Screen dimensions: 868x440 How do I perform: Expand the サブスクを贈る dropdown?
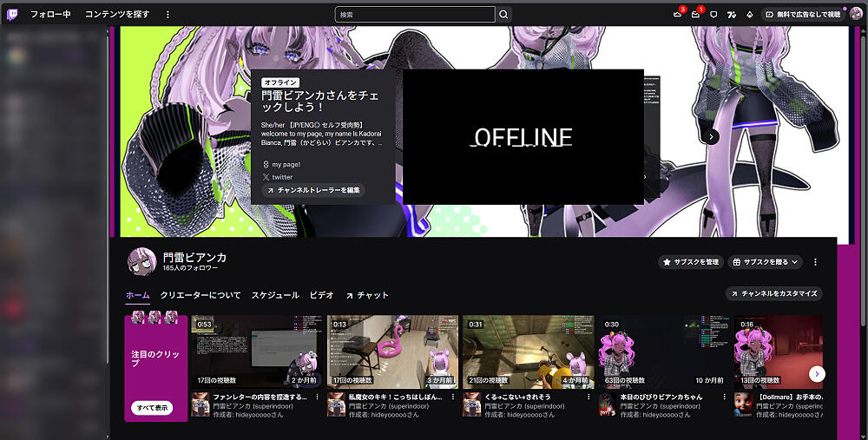pyautogui.click(x=765, y=262)
